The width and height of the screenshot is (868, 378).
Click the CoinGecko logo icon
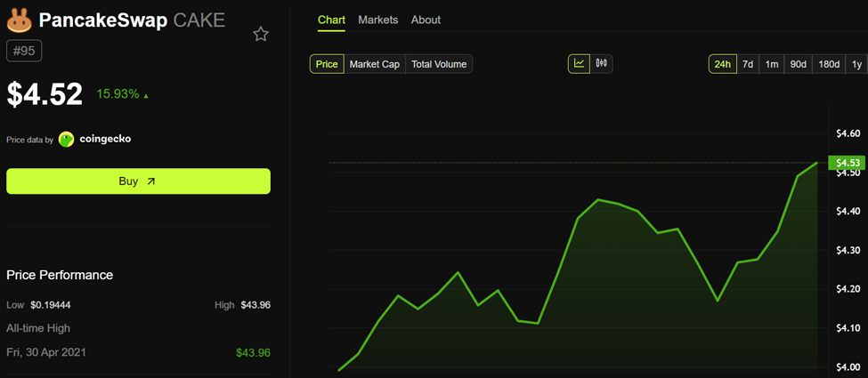pos(67,139)
